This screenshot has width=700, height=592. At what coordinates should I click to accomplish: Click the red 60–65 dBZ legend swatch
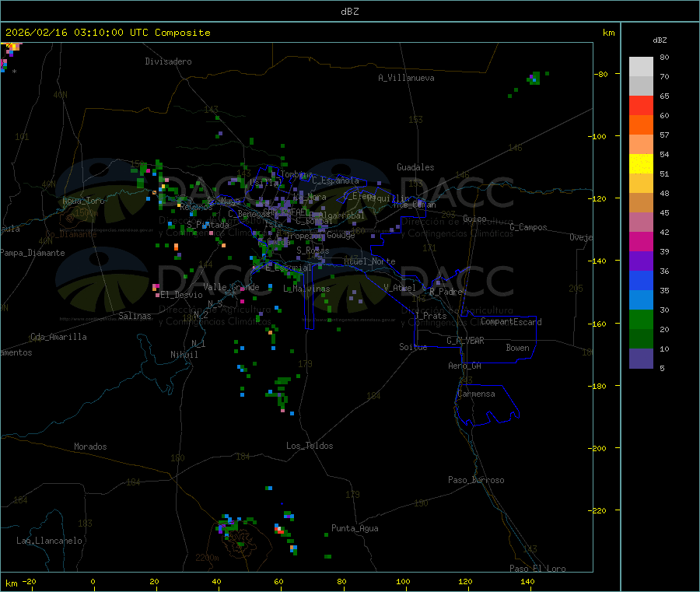(x=641, y=105)
